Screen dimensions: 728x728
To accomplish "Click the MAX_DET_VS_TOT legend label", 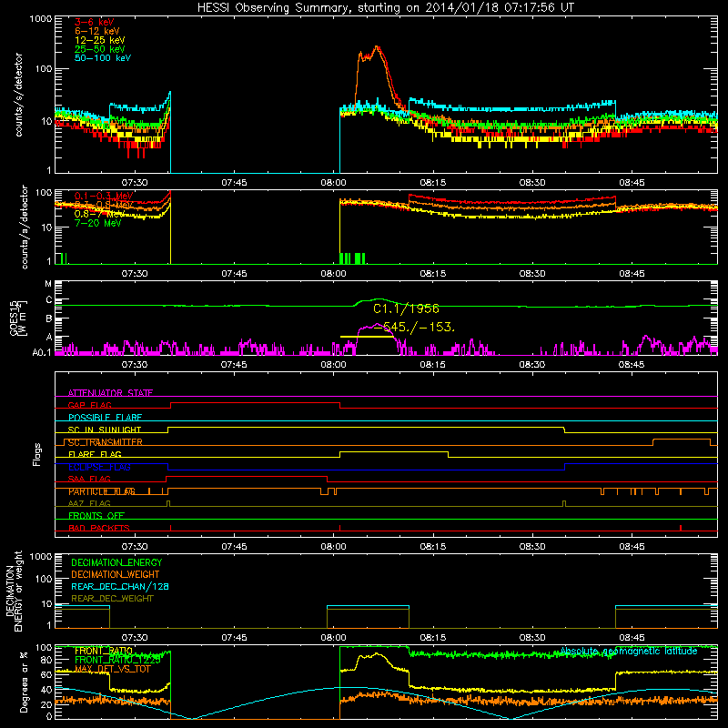I will 112,669.
